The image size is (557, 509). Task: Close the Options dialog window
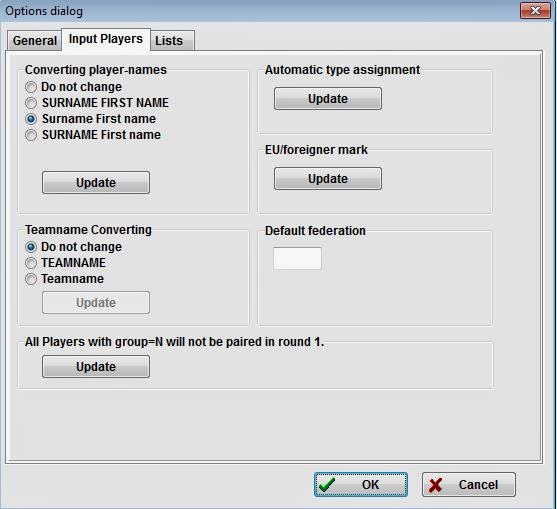(x=535, y=11)
